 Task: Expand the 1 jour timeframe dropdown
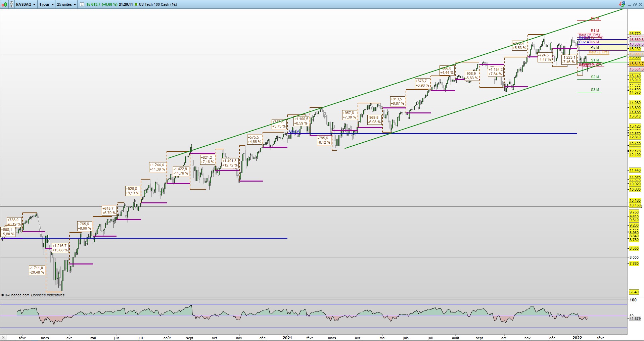point(46,4)
